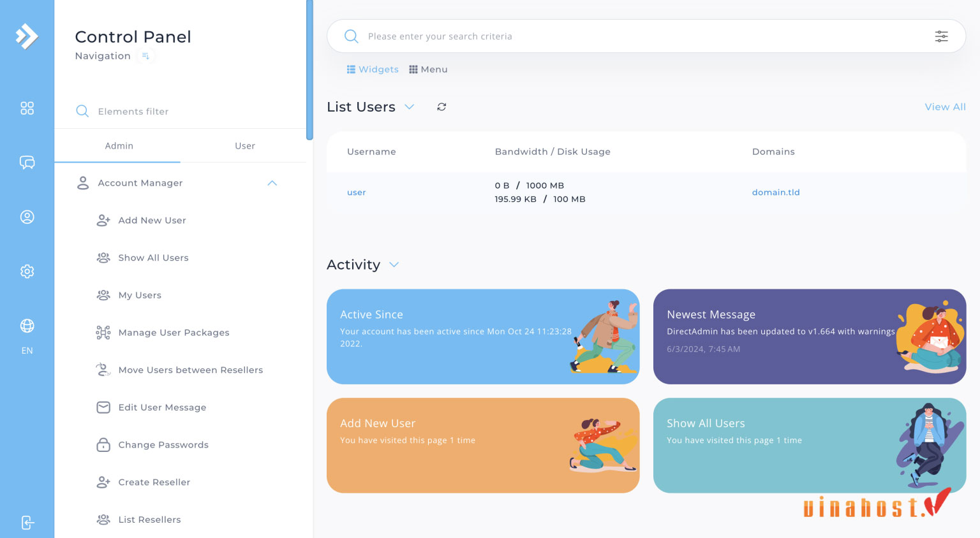980x538 pixels.
Task: Open the user profile icon in sidebar
Action: (x=27, y=217)
